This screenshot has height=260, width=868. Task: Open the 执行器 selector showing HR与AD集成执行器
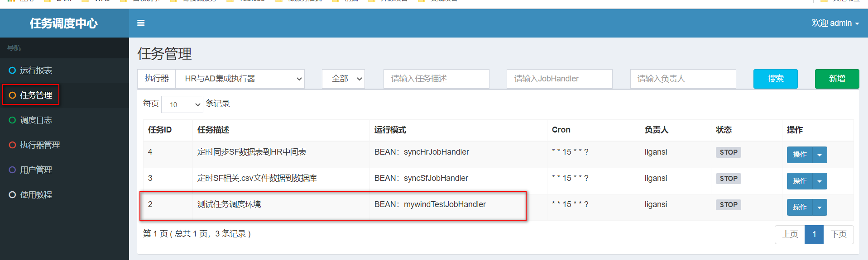coord(240,79)
